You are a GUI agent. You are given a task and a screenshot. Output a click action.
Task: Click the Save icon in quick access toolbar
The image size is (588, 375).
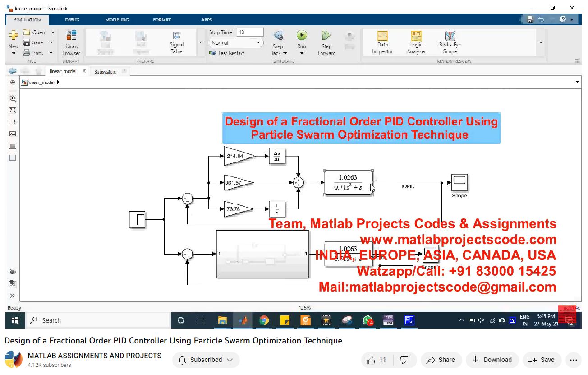pyautogui.click(x=530, y=19)
